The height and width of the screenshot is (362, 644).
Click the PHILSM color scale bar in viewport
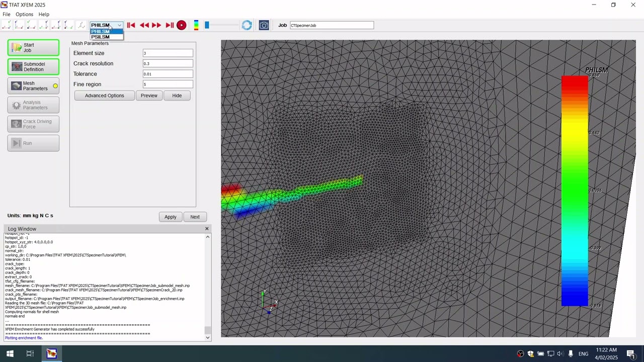[x=575, y=191]
